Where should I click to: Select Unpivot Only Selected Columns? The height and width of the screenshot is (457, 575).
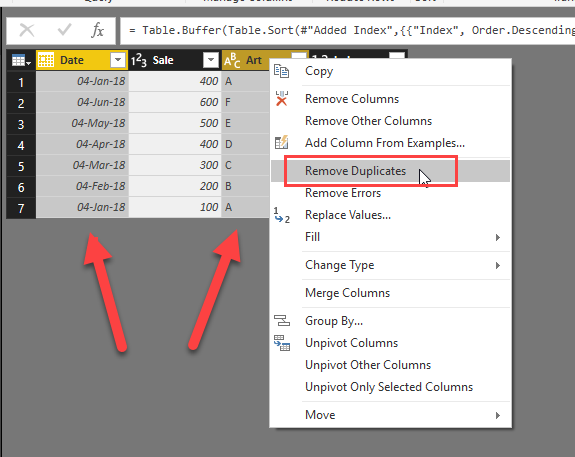(390, 387)
